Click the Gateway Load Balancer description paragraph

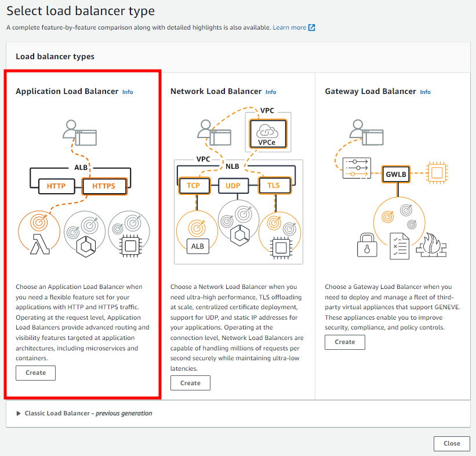click(x=393, y=307)
